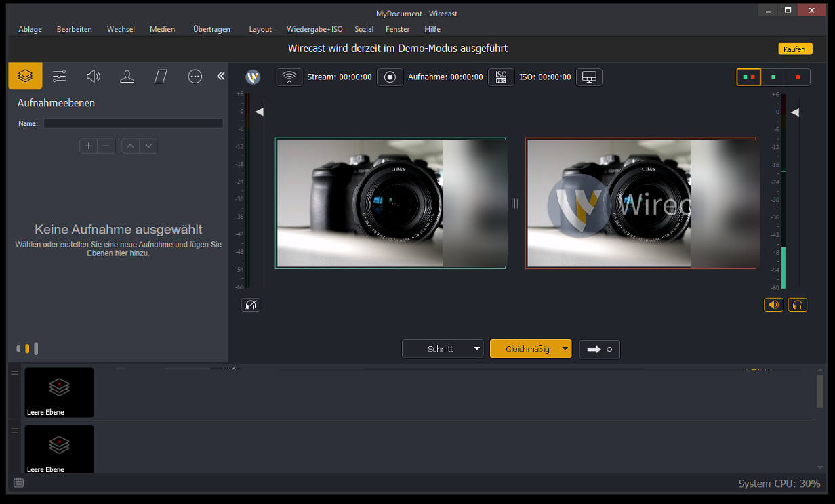
Task: Click the Aufnahme: 00:00:00 timer text
Action: pyautogui.click(x=445, y=77)
